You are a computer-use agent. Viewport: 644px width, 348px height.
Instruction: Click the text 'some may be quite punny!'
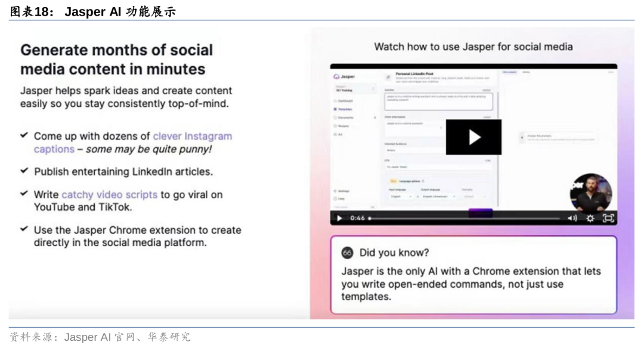[148, 149]
